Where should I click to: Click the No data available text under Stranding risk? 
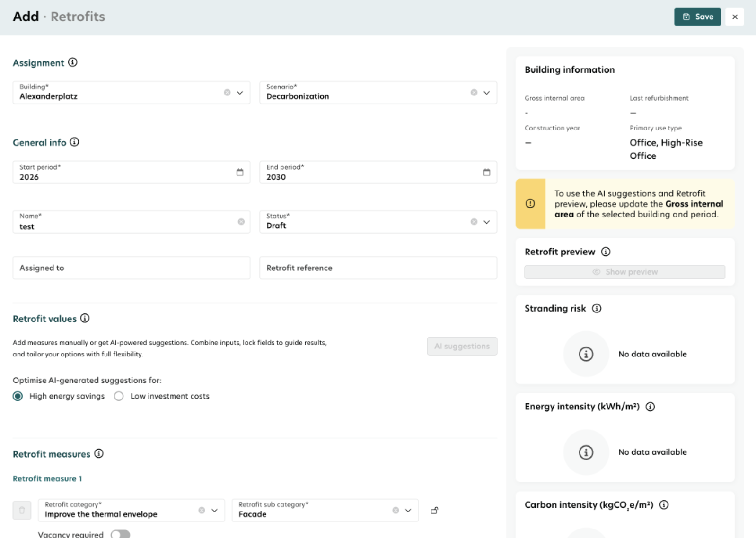click(652, 354)
